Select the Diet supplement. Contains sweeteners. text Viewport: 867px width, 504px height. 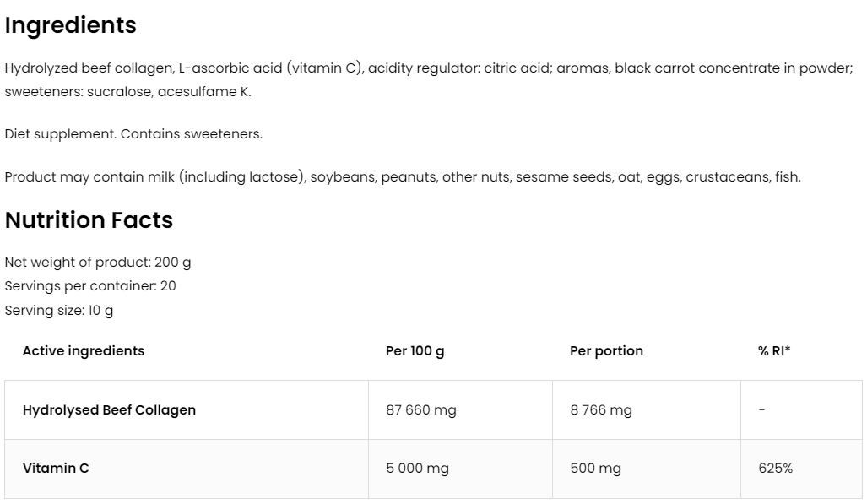point(133,133)
